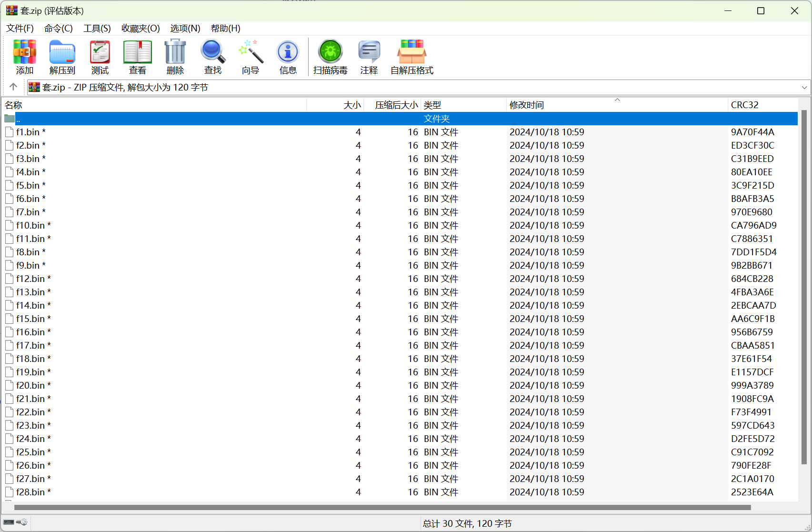
Task: Select the parent folder ".." row
Action: [18, 119]
